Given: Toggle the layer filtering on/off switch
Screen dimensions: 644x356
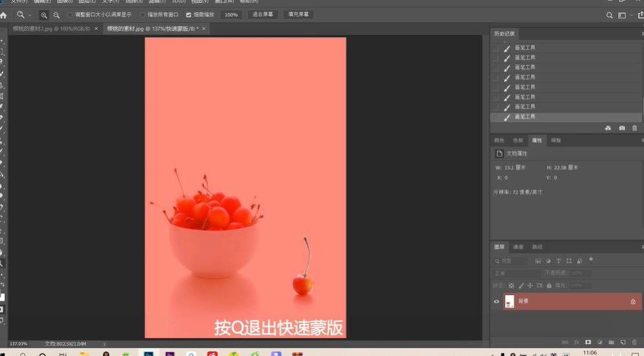Looking at the screenshot, I should coord(591,259).
